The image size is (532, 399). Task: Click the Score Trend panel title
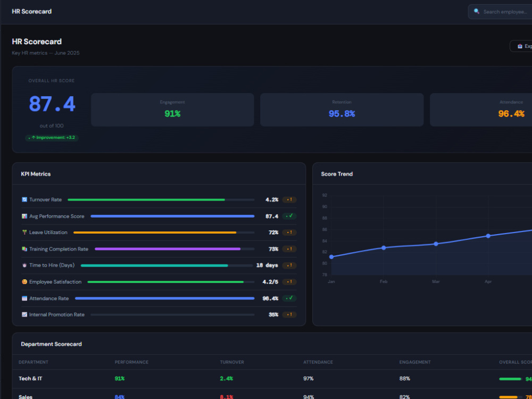(x=337, y=174)
